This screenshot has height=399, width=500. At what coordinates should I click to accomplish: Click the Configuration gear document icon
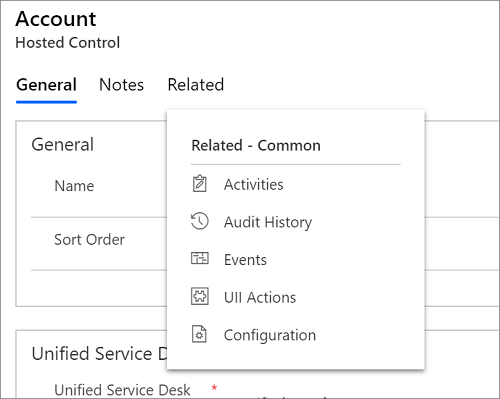coord(199,334)
